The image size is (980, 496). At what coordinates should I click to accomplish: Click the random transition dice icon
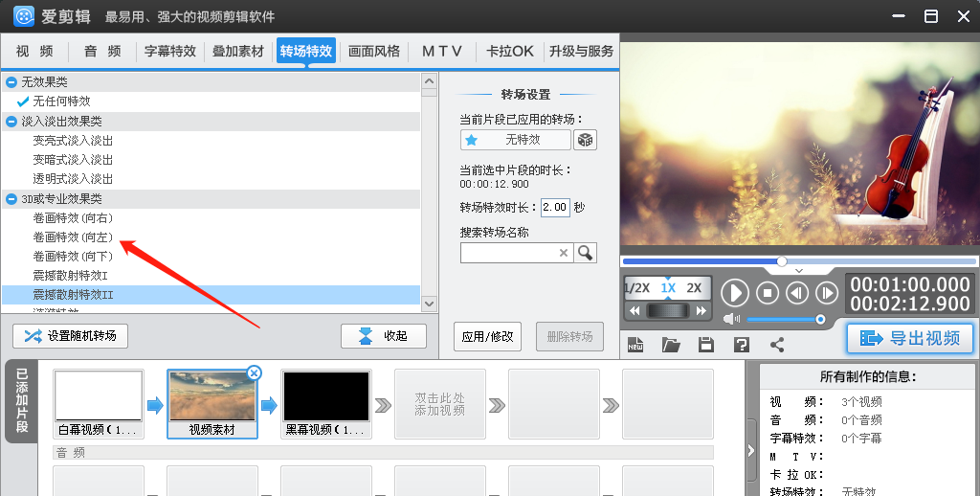pyautogui.click(x=585, y=140)
